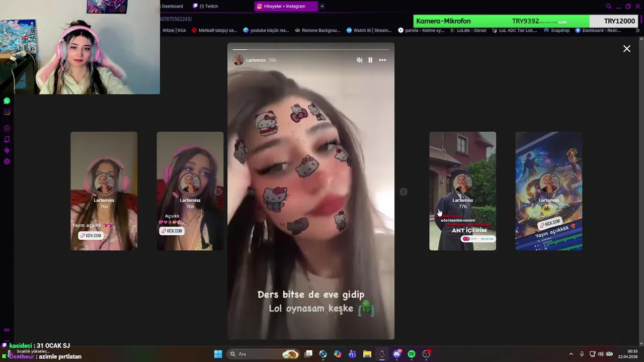Screen dimensions: 644x362
Task: Open Task View in the taskbar
Action: tap(309, 354)
